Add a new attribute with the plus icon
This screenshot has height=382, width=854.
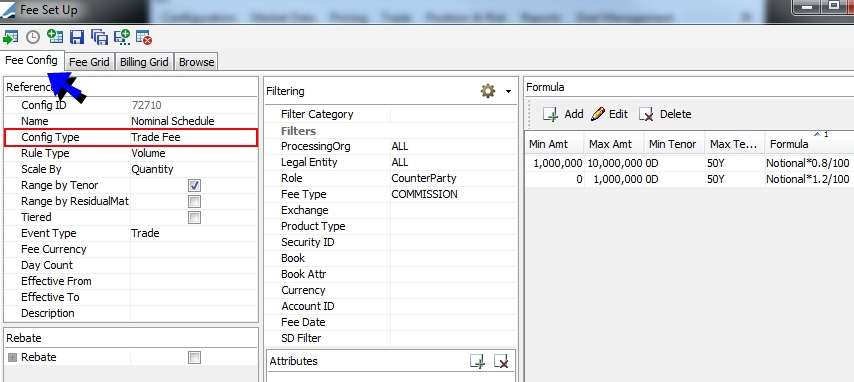[x=477, y=361]
